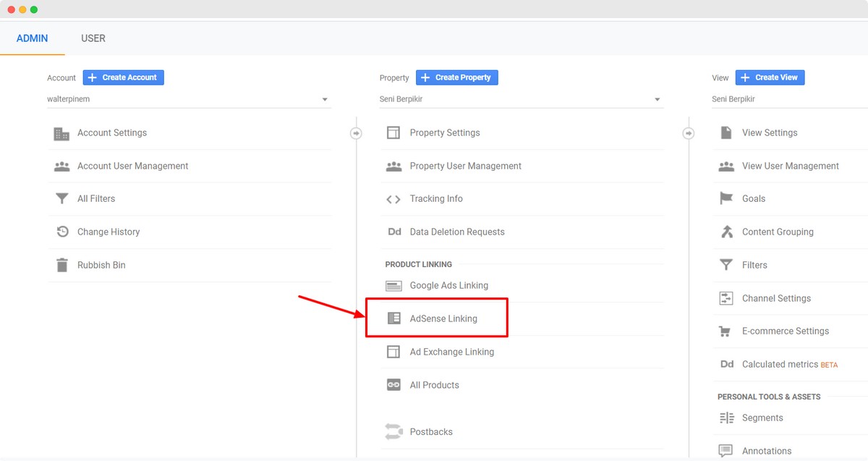Click the Property User Management people icon

[x=393, y=166]
